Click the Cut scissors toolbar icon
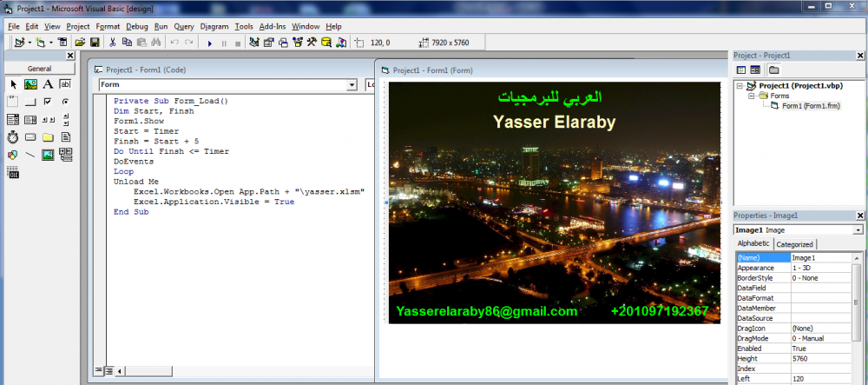Viewport: 868px width, 385px height. click(112, 42)
